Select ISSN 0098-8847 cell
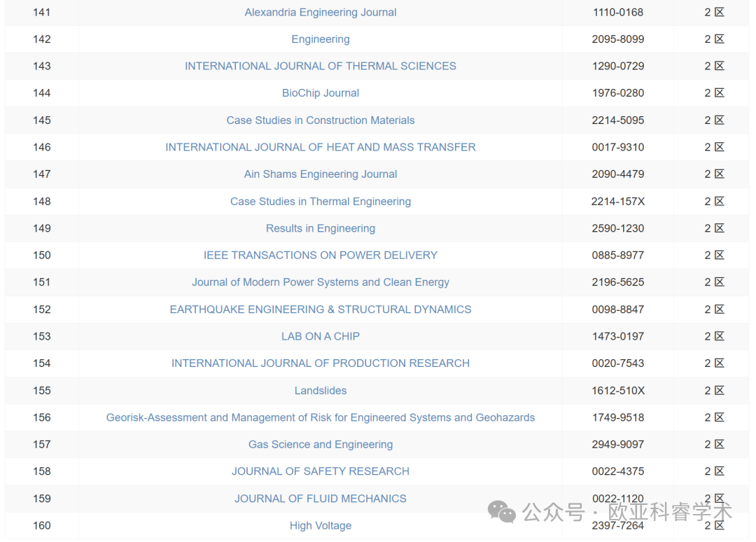 (x=617, y=309)
